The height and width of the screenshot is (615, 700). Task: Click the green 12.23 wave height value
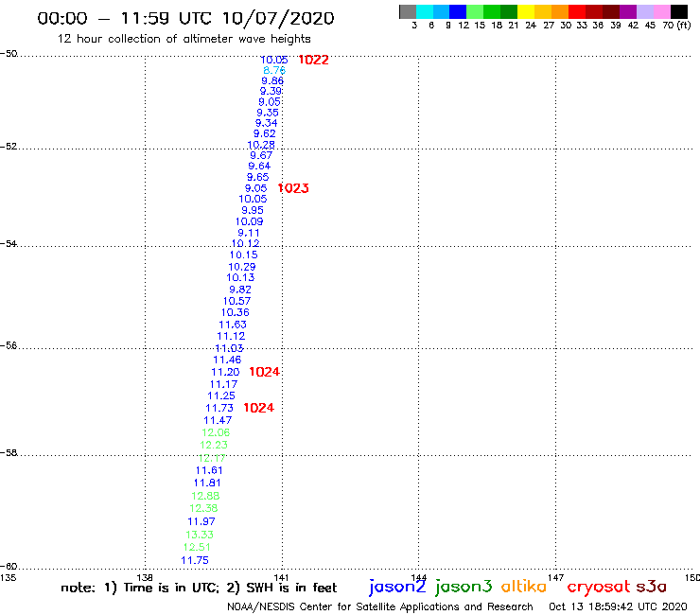pos(214,445)
